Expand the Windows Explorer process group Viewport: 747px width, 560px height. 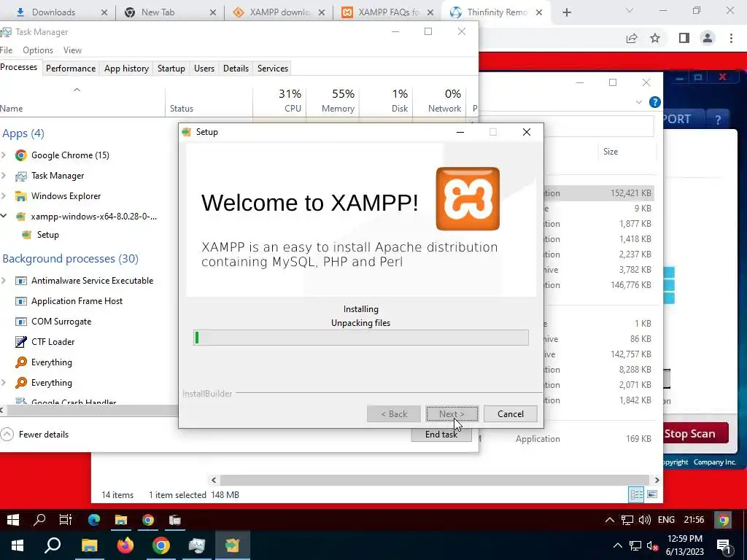pos(4,196)
